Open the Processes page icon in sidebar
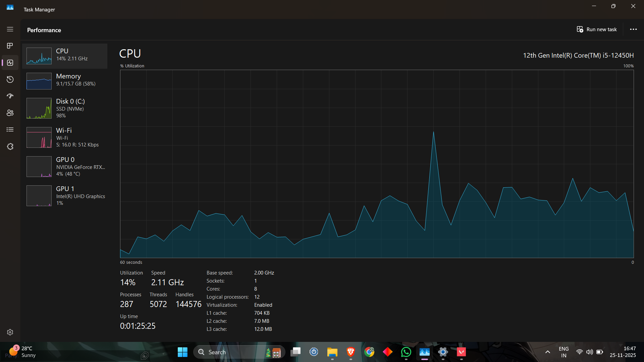This screenshot has height=362, width=644. click(x=10, y=46)
